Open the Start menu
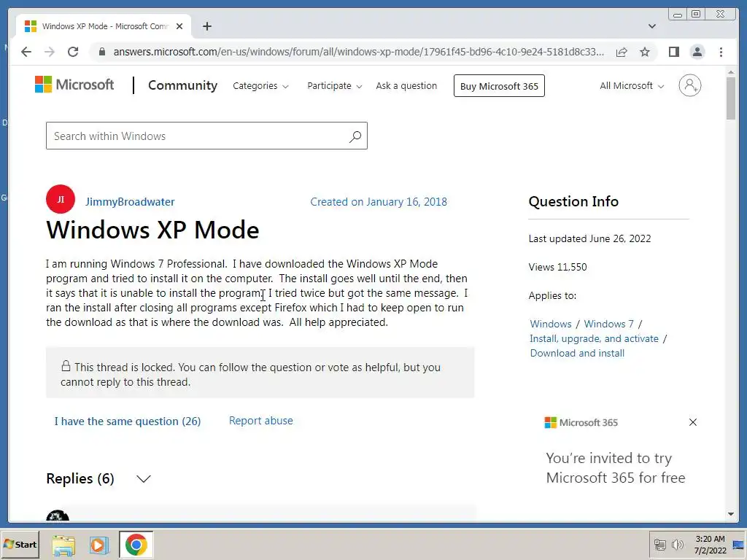747x560 pixels. [20, 544]
